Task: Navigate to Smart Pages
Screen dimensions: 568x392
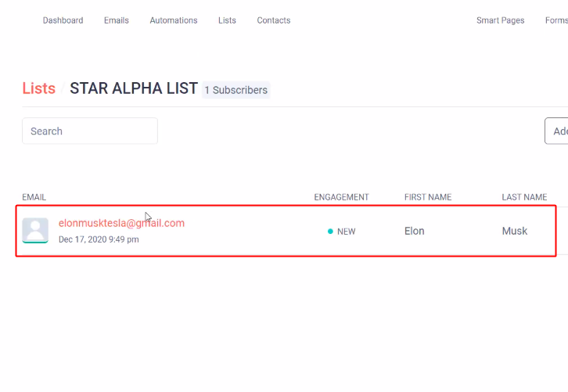Action: click(500, 20)
